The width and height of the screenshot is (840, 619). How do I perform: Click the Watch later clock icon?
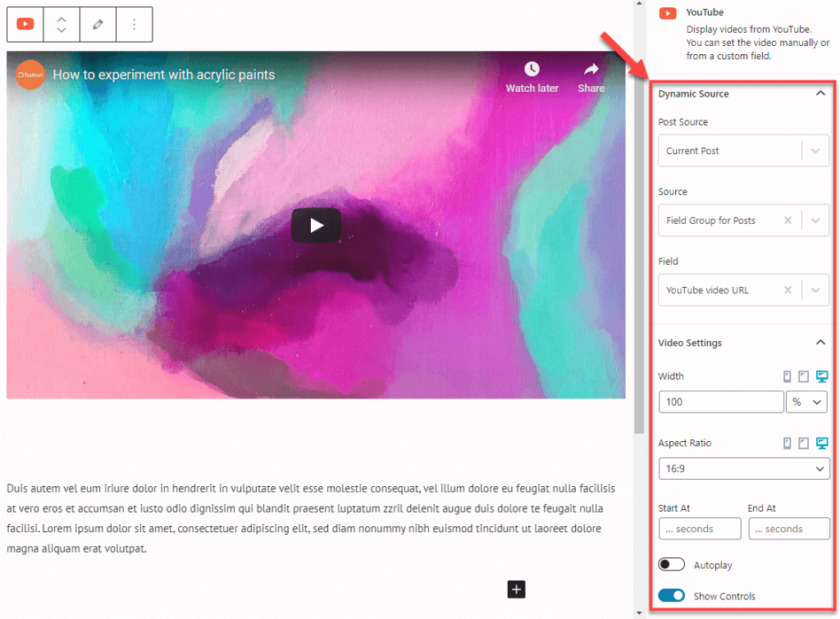coord(532,70)
